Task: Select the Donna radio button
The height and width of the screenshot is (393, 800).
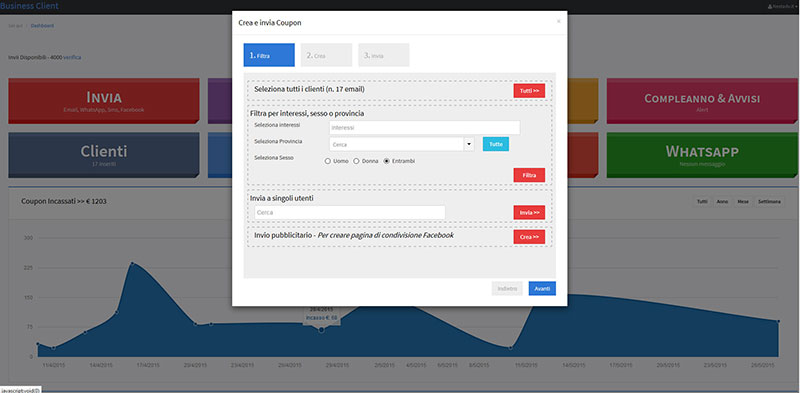Action: tap(357, 161)
